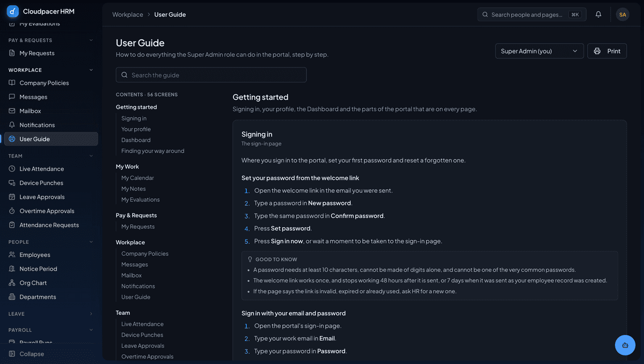Collapse the Pay & Requests sidebar section
Screen dimensions: 644x364
click(x=91, y=40)
